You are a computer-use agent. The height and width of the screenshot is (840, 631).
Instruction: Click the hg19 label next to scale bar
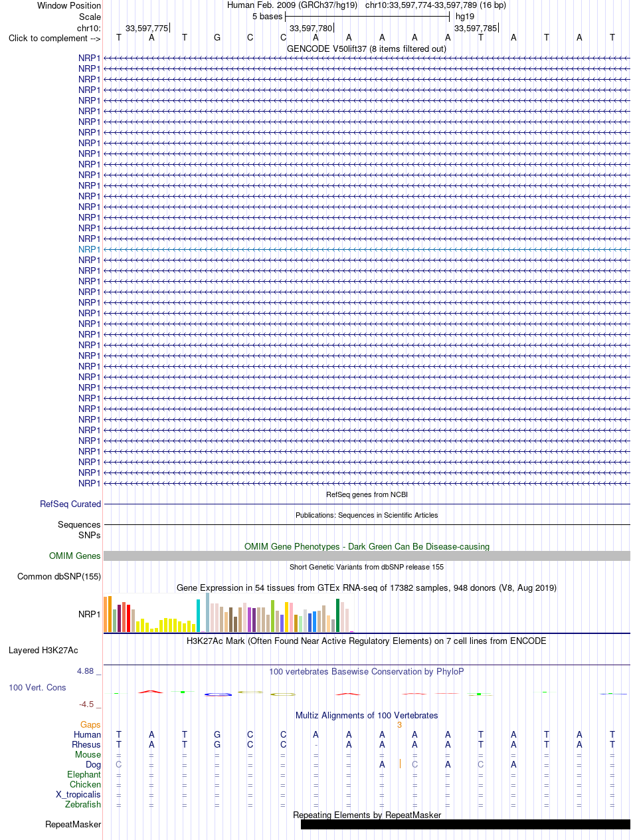click(465, 16)
